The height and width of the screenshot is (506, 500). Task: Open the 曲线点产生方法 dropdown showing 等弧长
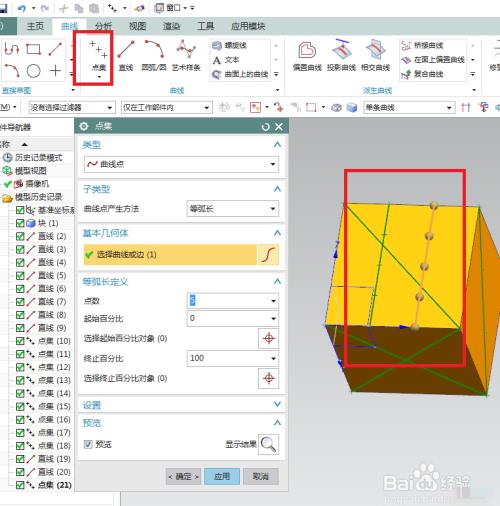233,209
